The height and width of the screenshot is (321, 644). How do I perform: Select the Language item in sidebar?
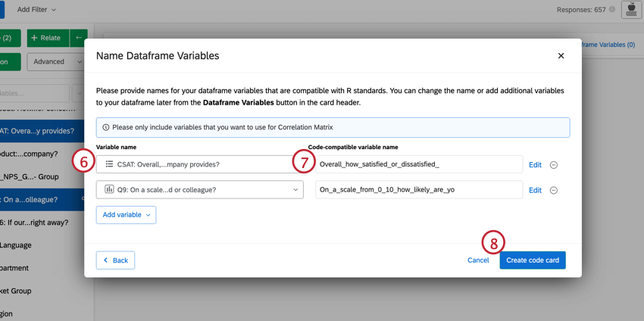pyautogui.click(x=15, y=245)
